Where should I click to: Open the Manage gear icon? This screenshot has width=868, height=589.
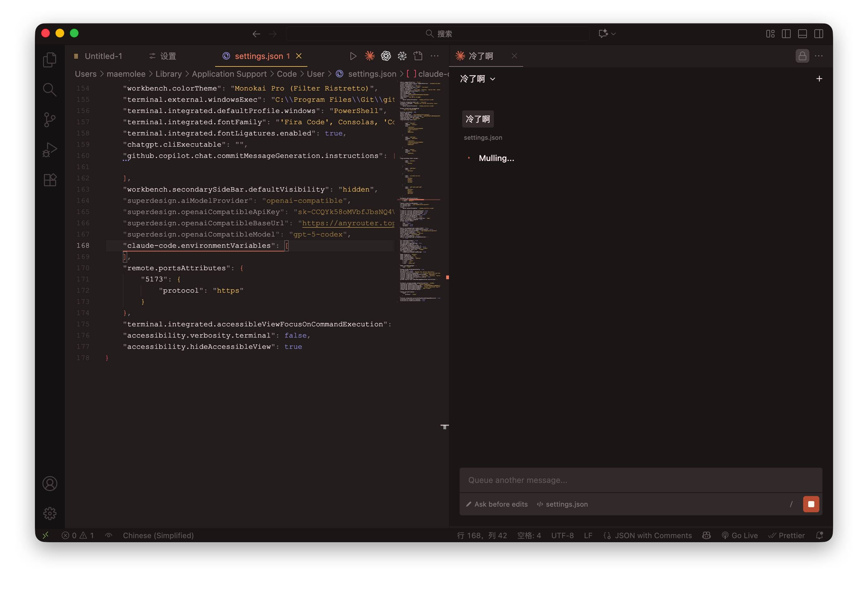[50, 514]
